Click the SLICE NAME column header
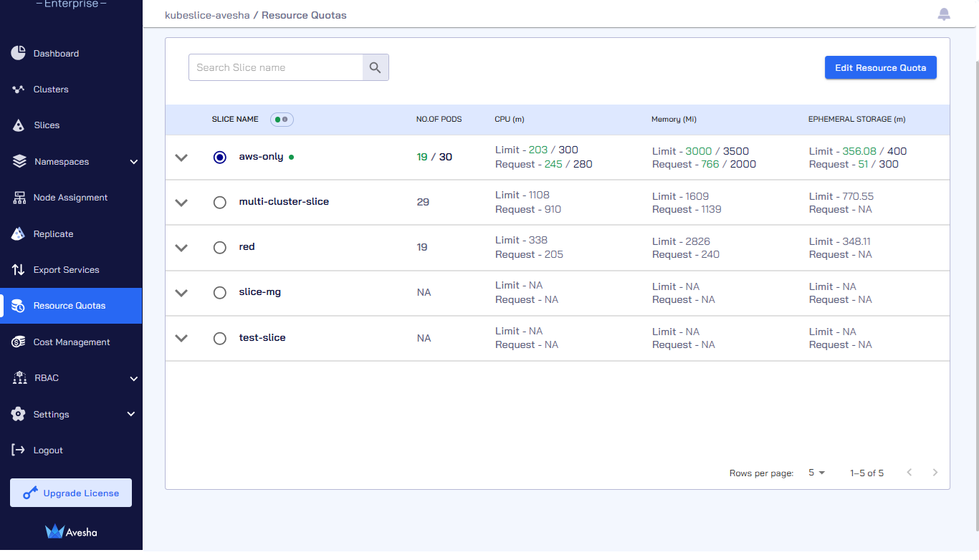Viewport: 979px width, 560px height. point(235,120)
